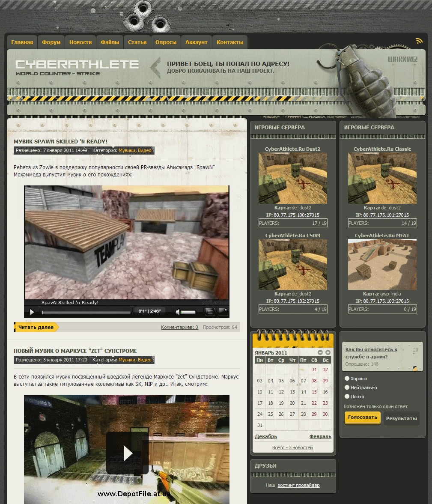Open хостинг провайдер link

click(x=298, y=485)
